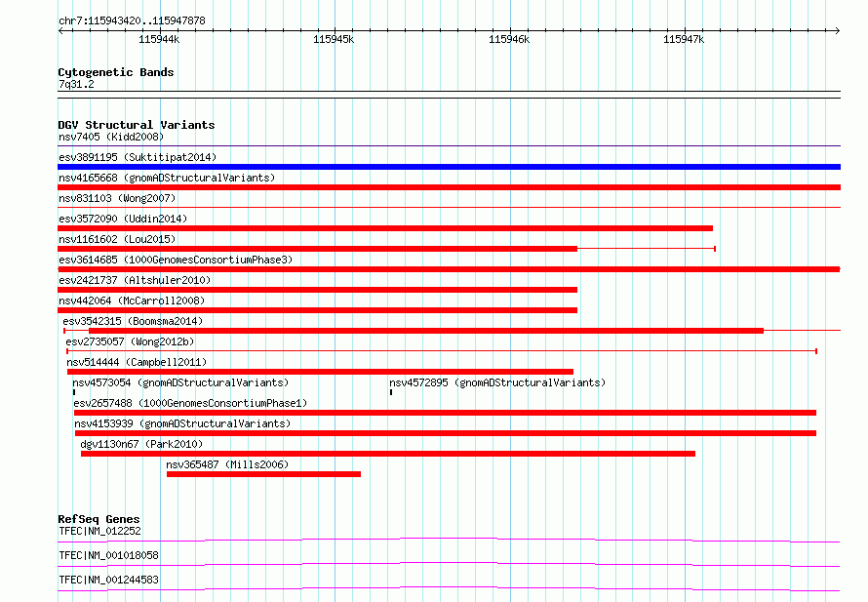Viewport: 868px width, 602px height.
Task: Select transcript TFEC|NM_001018058 label
Action: [x=108, y=555]
